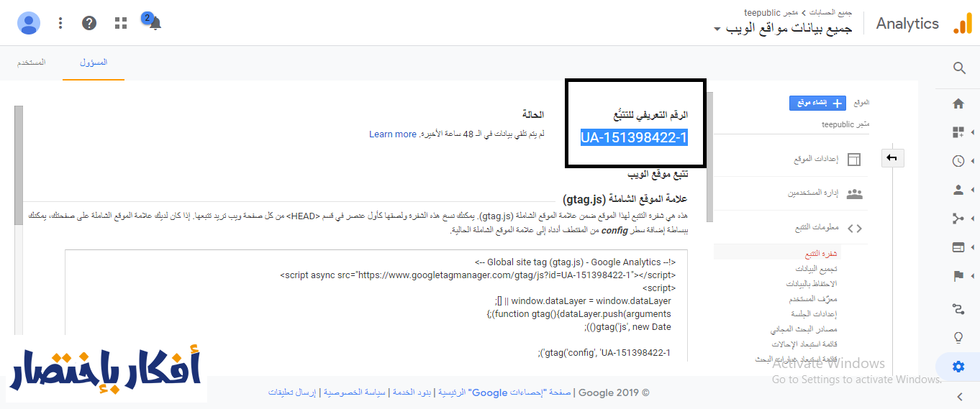This screenshot has height=409, width=980.
Task: Expand the Behavior arrow in the sidebar
Action: 973,247
